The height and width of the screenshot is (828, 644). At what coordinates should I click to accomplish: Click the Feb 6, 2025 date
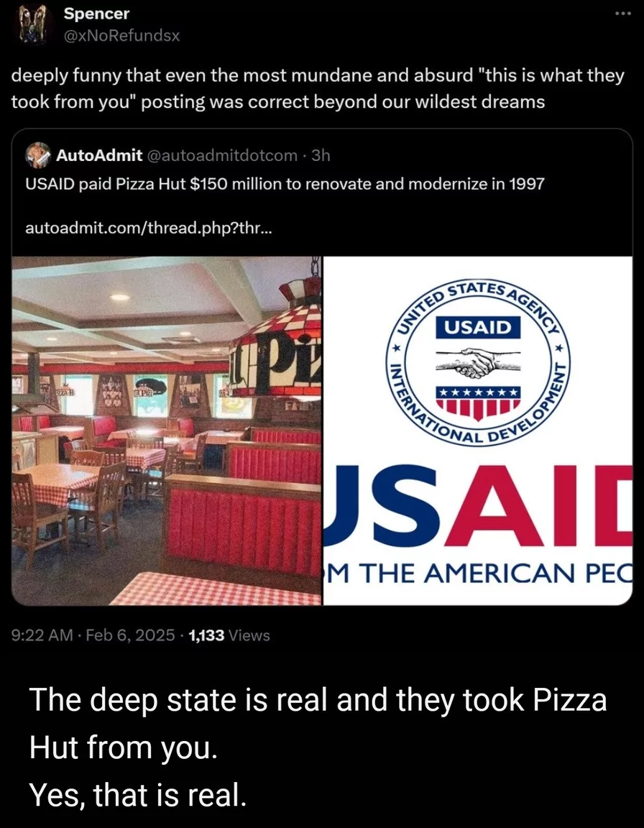coord(130,635)
